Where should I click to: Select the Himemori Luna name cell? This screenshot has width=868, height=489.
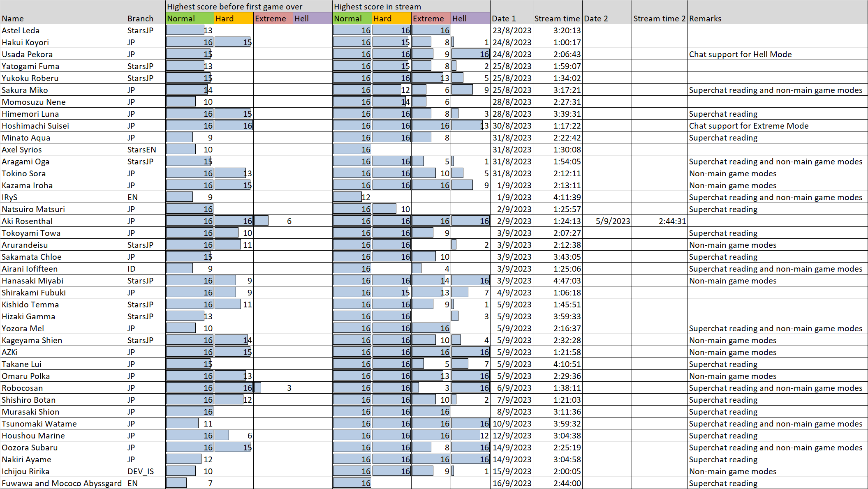tap(63, 114)
